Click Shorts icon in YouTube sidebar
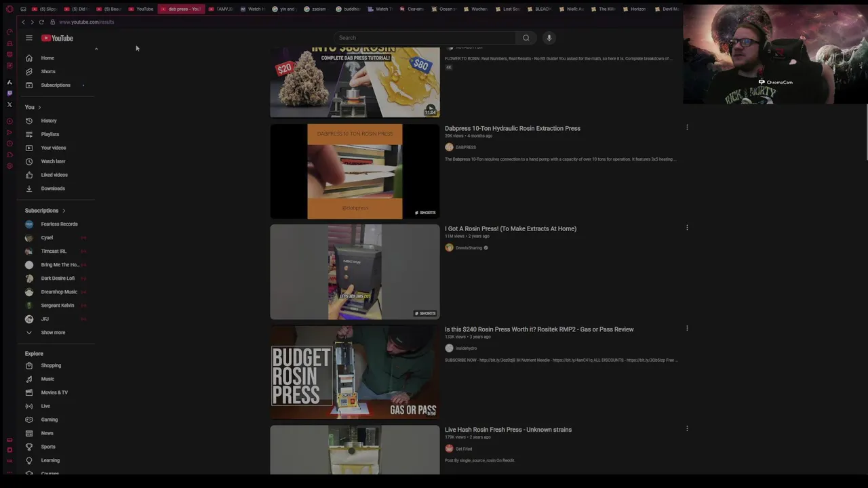 [x=29, y=72]
